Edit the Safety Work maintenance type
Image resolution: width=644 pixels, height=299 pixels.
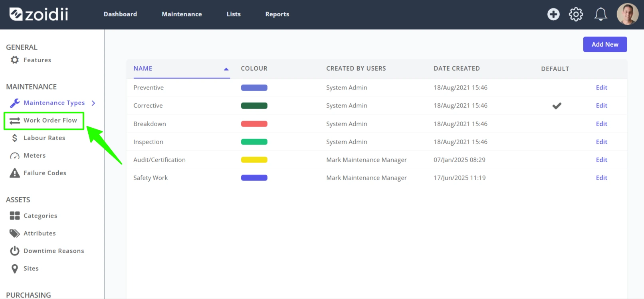point(601,178)
